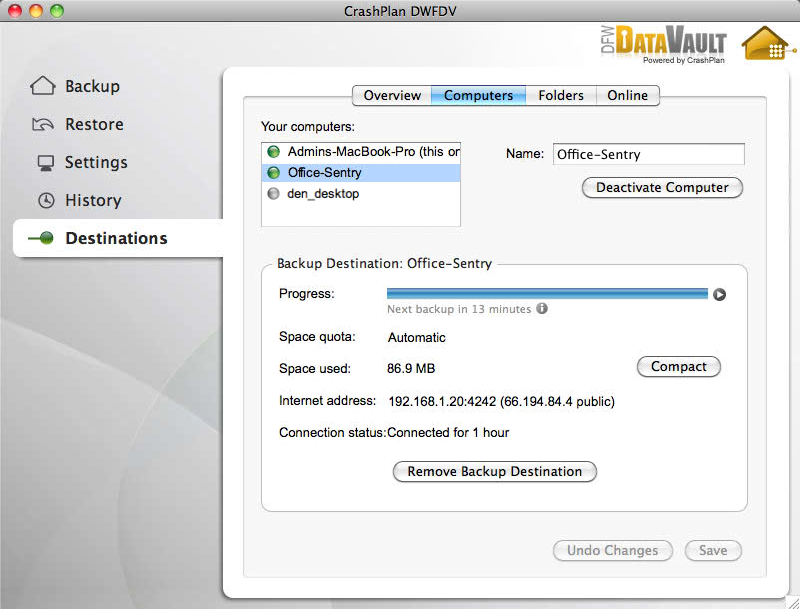Select the Computers tab

click(x=479, y=95)
